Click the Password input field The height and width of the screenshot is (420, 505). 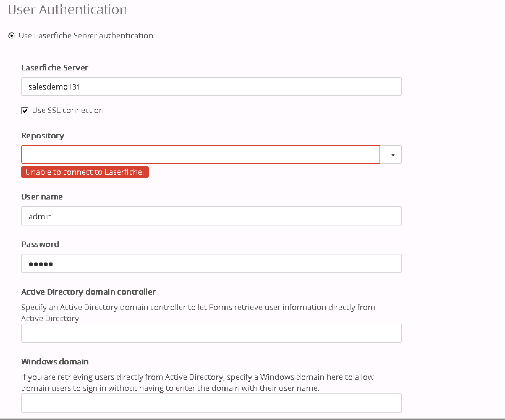coord(211,263)
